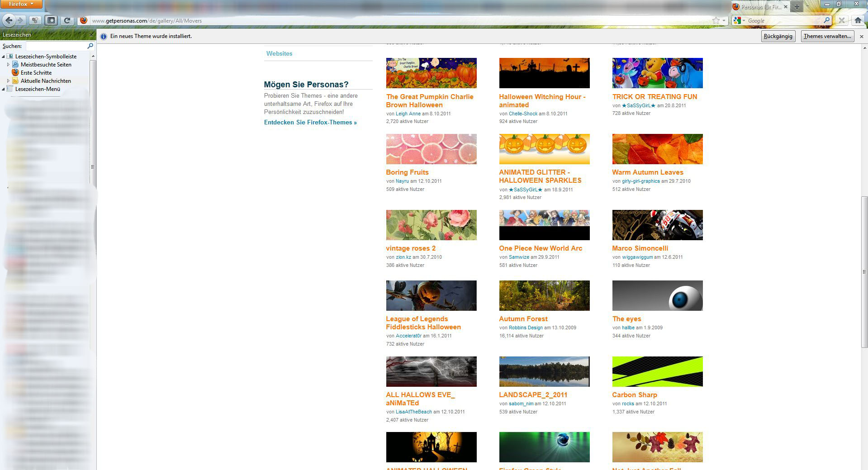Click the Forward arrow button
This screenshot has height=470, width=868.
pyautogui.click(x=21, y=20)
